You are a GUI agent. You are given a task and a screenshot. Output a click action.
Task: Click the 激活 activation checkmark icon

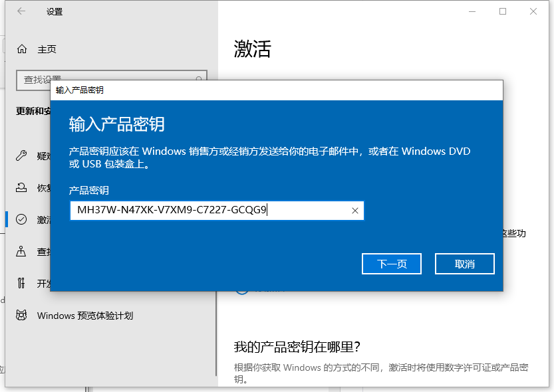[21, 219]
